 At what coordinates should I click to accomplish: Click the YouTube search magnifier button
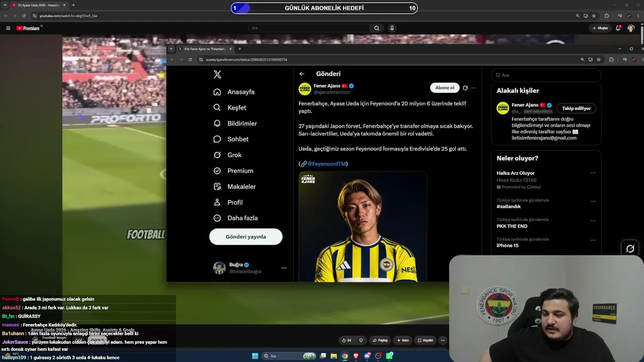376,28
